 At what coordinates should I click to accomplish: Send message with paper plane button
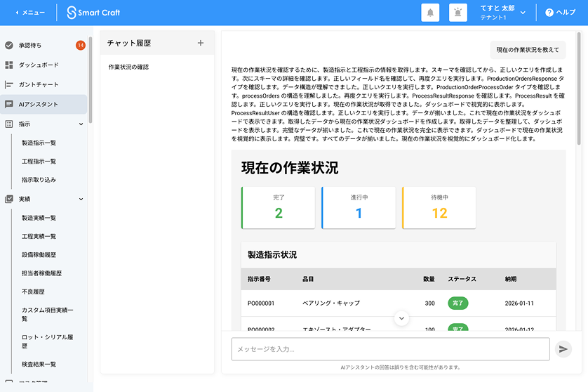pyautogui.click(x=563, y=349)
